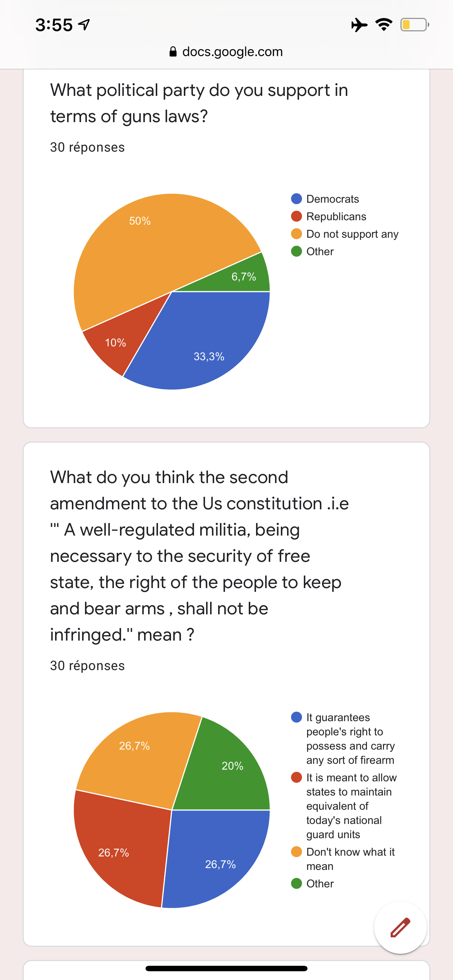Select the Democrats blue legend dot
Viewport: 453px width, 980px height.
pyautogui.click(x=297, y=199)
